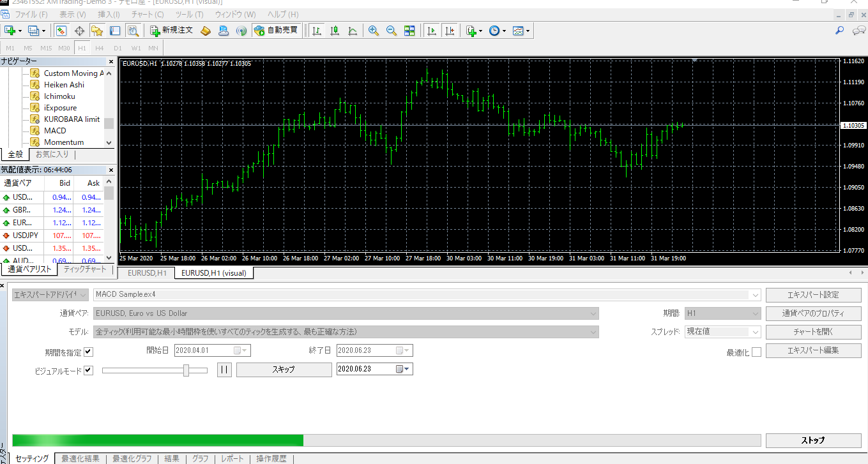Zoom out on the chart
Screen dimensions: 868x464
coord(392,30)
